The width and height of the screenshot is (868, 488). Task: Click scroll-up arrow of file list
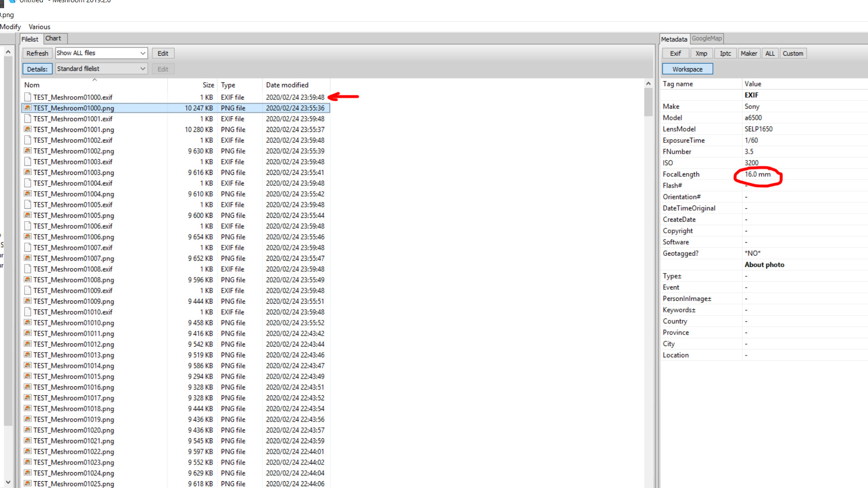[x=648, y=84]
